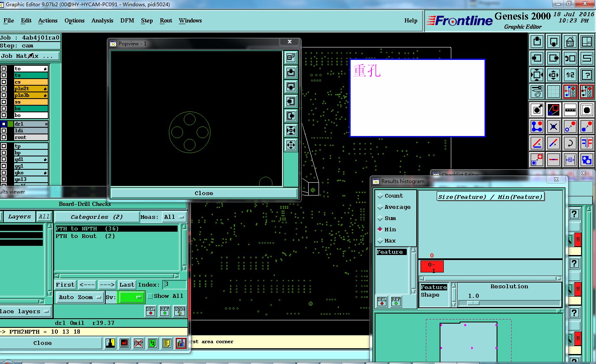Viewport: 596px width, 364px height.
Task: Click the REF icon in Results histogram
Action: (x=396, y=302)
